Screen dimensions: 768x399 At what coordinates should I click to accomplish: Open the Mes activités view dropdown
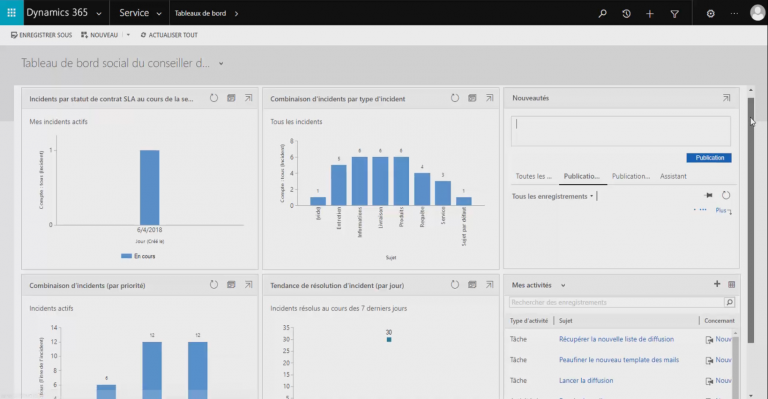tap(563, 285)
